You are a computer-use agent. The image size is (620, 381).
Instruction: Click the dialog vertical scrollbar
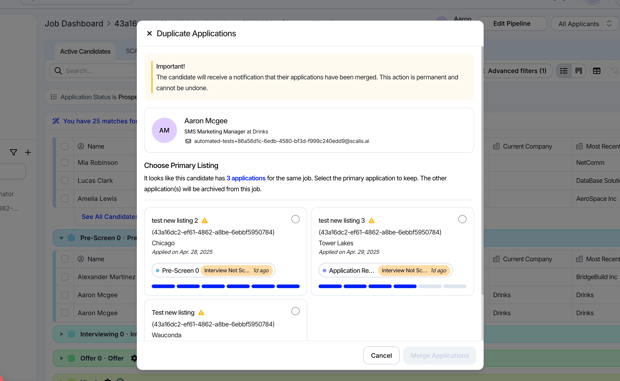pos(482,170)
